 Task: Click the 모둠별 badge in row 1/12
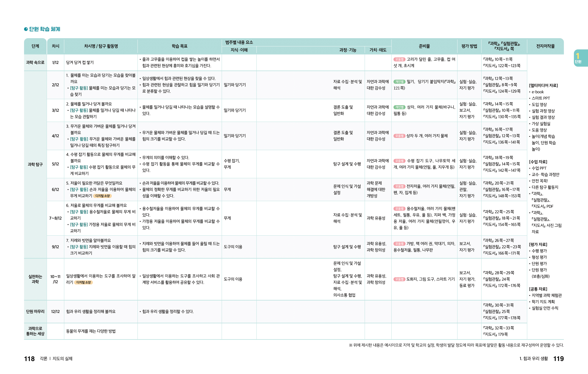pos(399,59)
